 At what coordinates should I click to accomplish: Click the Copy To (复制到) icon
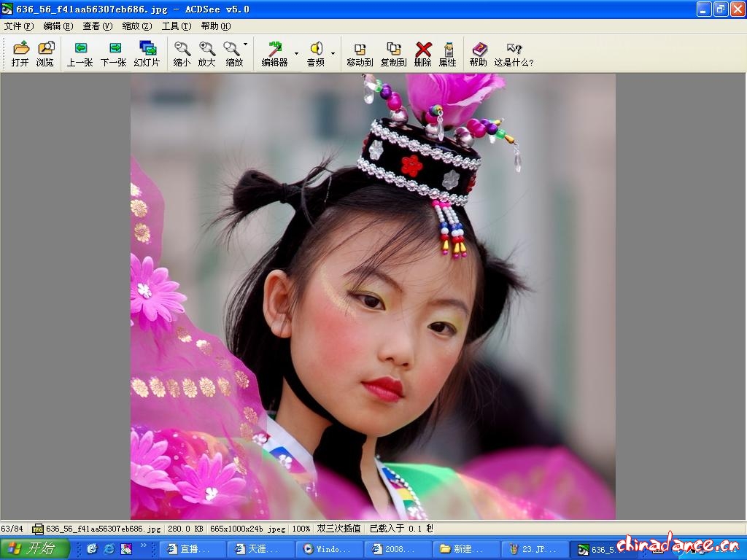pos(393,54)
